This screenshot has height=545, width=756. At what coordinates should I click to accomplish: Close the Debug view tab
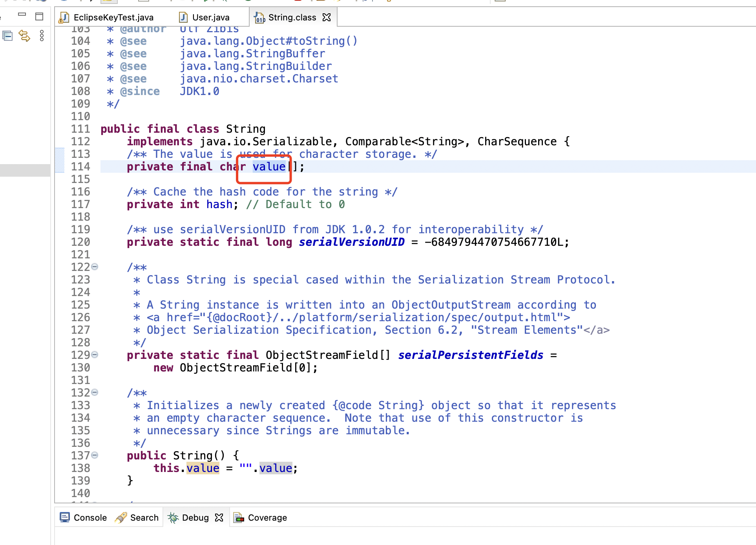pos(219,518)
